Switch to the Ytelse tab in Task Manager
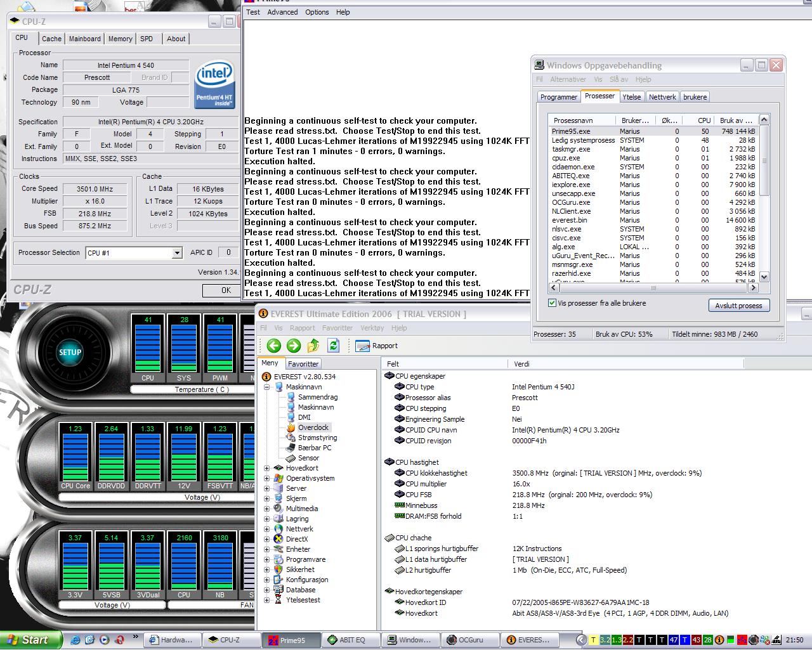812x650 pixels. (x=631, y=97)
